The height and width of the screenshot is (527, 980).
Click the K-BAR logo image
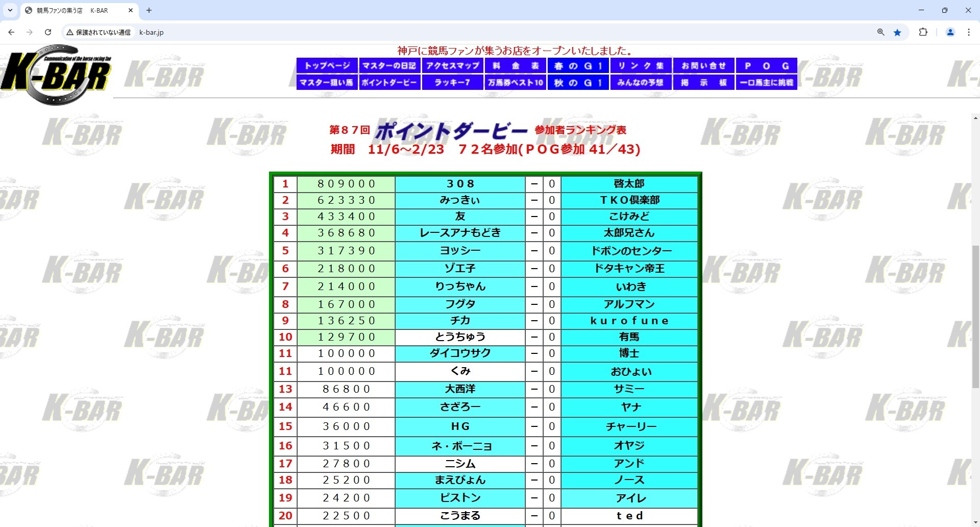(x=56, y=75)
